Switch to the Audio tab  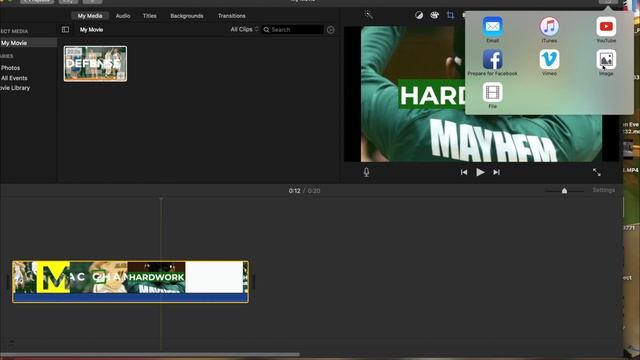click(123, 16)
